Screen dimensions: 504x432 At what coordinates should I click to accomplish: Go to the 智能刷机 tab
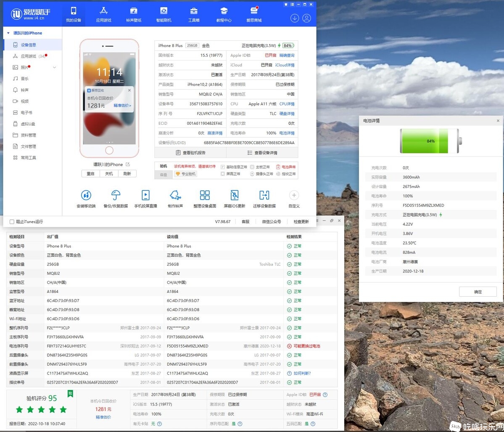coord(164,14)
